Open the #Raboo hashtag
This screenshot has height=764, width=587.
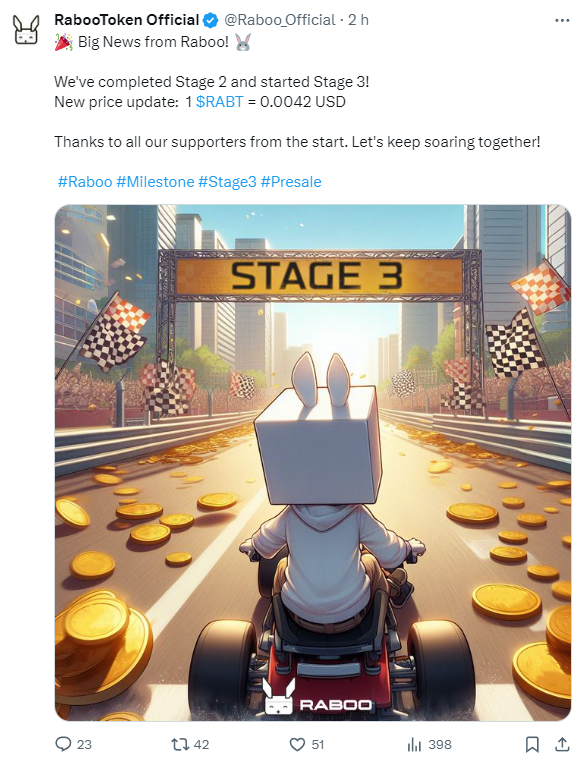tap(85, 182)
